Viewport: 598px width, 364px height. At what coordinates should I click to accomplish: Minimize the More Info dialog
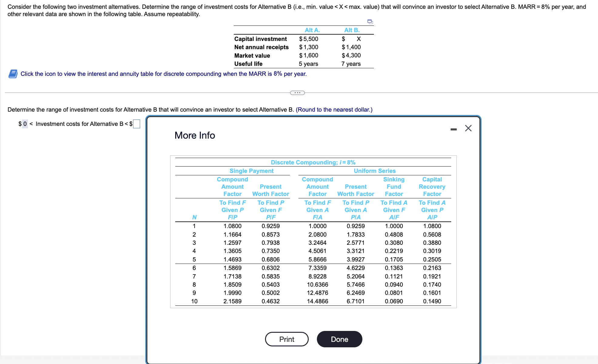(454, 129)
